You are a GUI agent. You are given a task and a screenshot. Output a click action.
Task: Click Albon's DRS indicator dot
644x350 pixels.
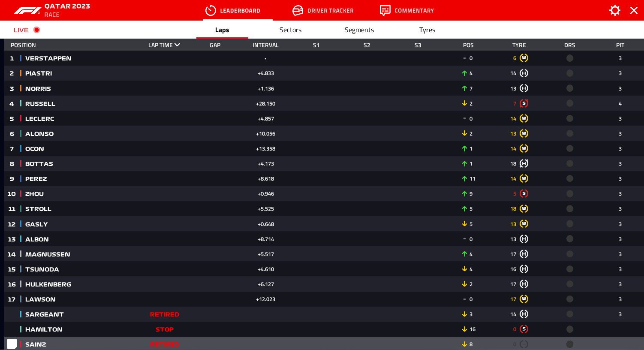point(570,239)
